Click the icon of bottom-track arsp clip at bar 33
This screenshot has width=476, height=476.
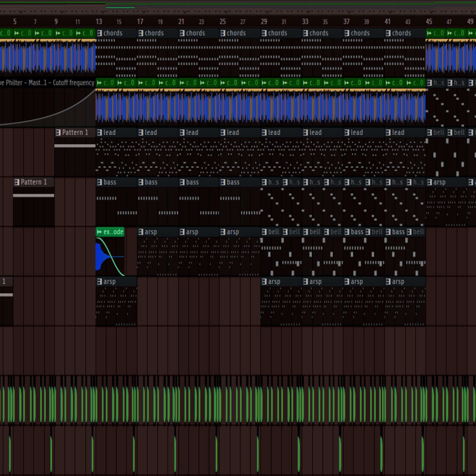[305, 282]
